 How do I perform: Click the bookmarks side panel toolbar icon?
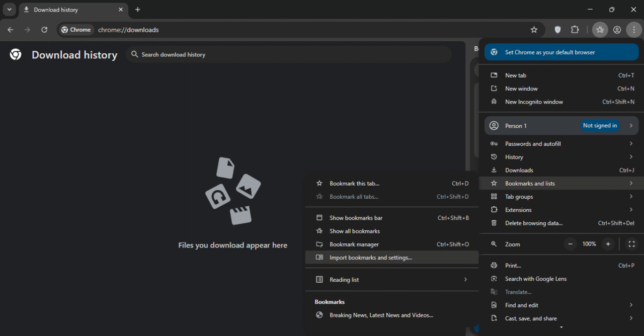(600, 30)
